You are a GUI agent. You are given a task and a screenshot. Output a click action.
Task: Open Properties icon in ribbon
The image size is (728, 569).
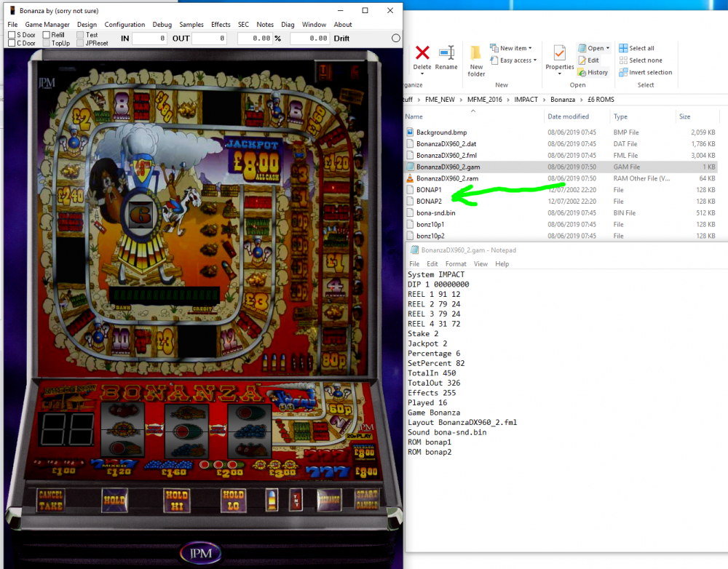point(559,53)
